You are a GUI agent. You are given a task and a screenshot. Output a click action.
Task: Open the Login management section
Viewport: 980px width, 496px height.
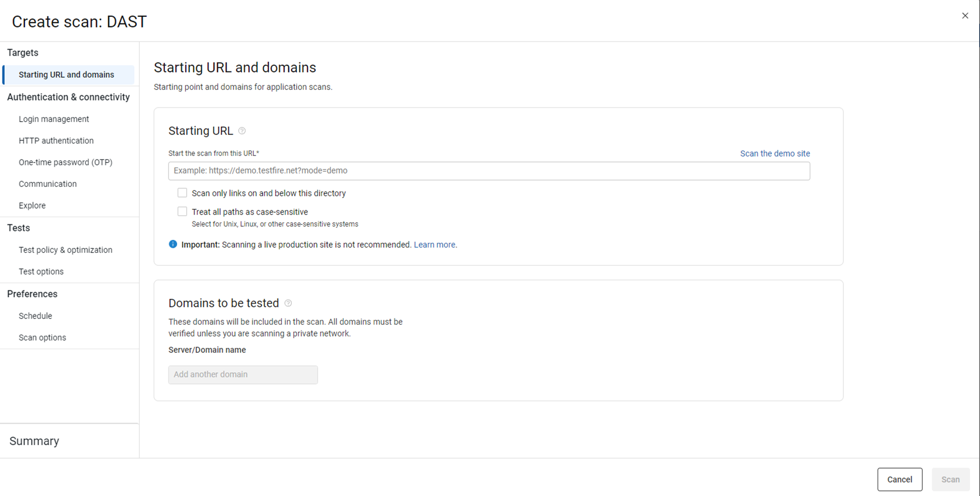(x=54, y=119)
